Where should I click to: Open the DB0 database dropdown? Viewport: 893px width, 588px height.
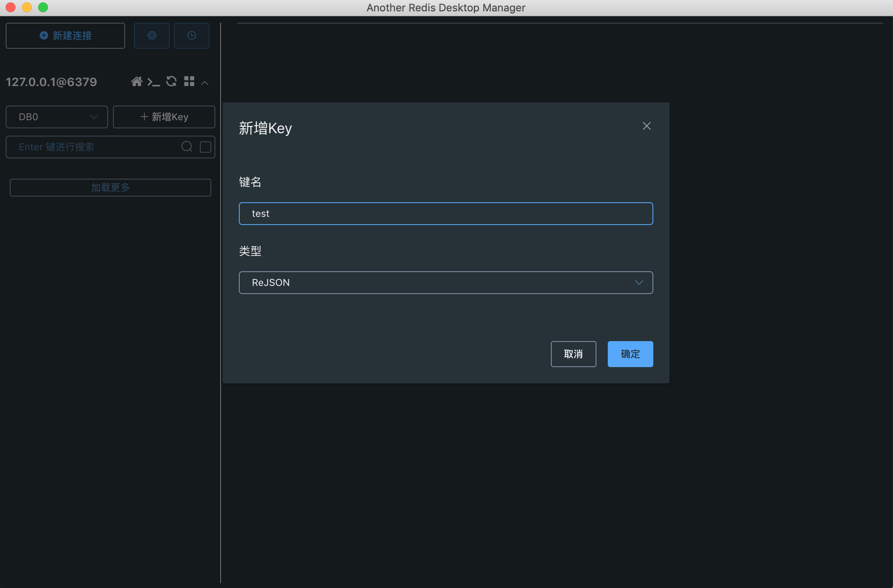click(56, 117)
